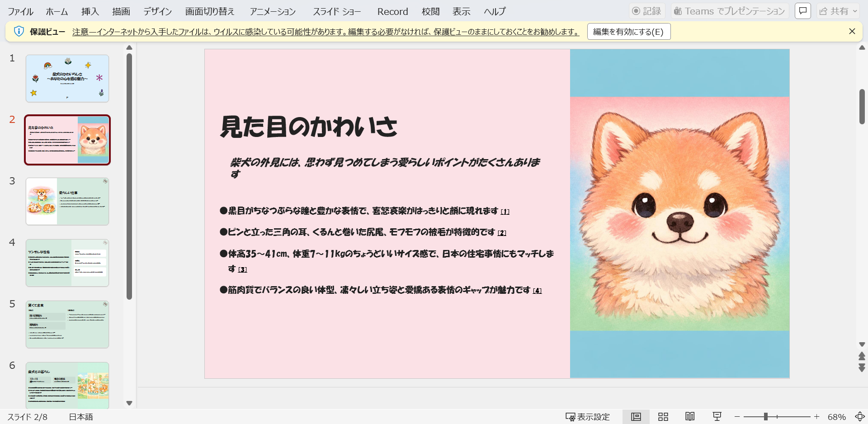Screen dimensions: 868x424
Task: Open the アニメーション ribbon tab
Action: coord(273,11)
